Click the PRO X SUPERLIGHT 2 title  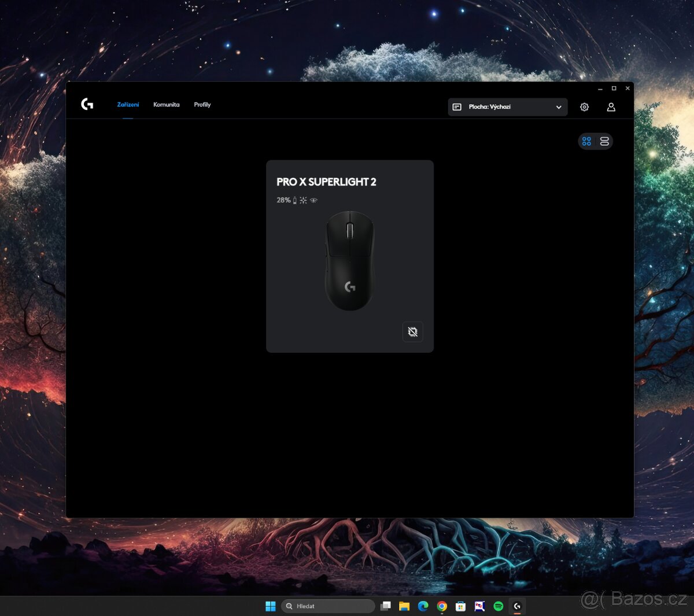pos(326,182)
